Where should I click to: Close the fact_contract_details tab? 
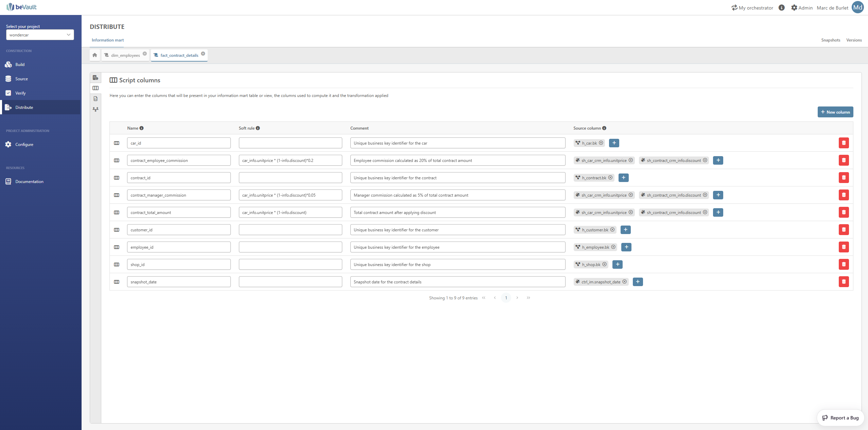tap(203, 53)
